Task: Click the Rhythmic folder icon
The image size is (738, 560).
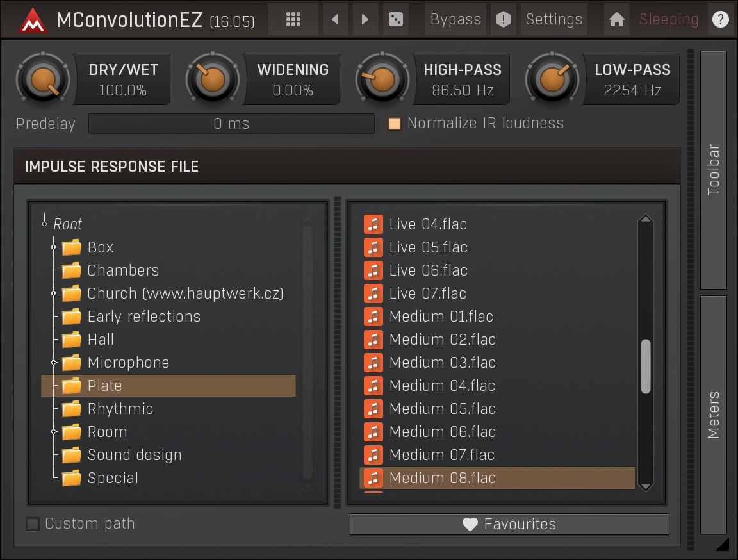Action: (72, 409)
